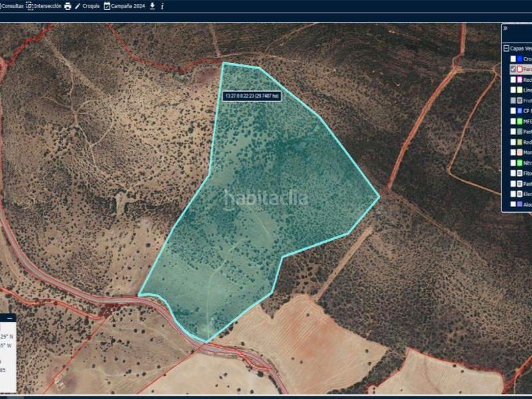
Task: Click the printer icon in toolbar
Action: point(67,6)
